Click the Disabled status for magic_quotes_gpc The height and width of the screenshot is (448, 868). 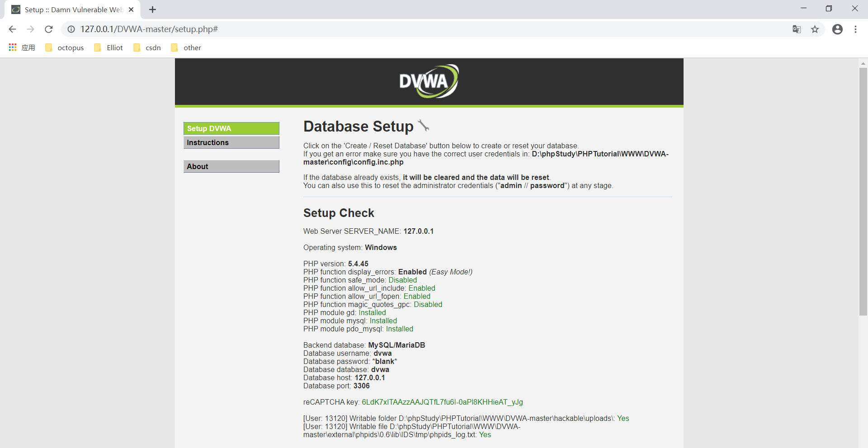click(x=428, y=304)
